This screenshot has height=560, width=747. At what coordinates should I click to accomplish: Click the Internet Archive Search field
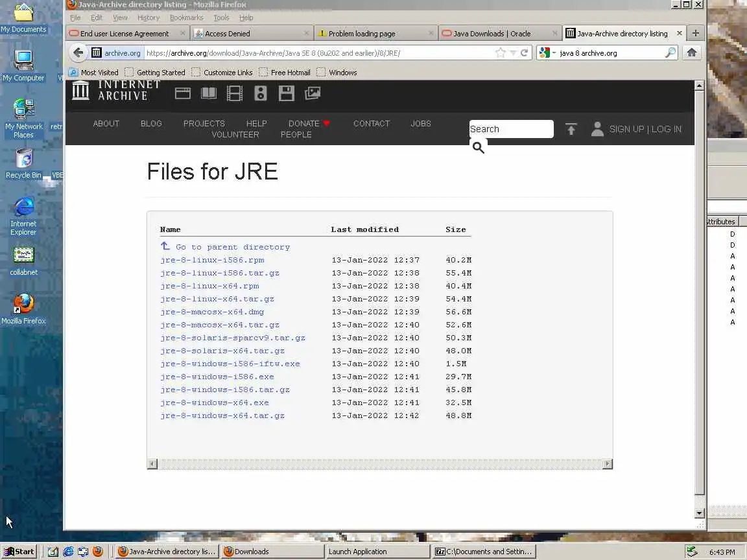click(x=511, y=129)
